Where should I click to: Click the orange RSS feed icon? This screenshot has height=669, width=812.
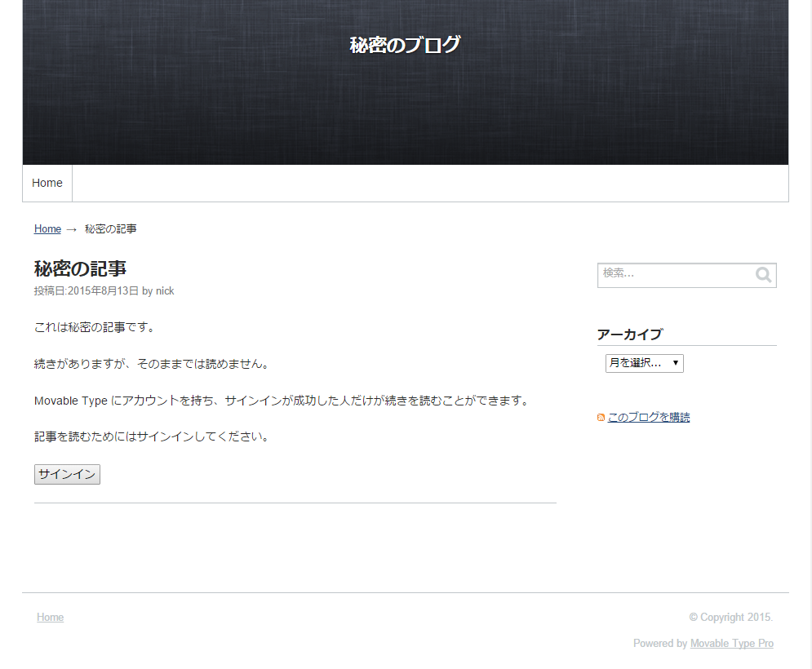pos(601,418)
